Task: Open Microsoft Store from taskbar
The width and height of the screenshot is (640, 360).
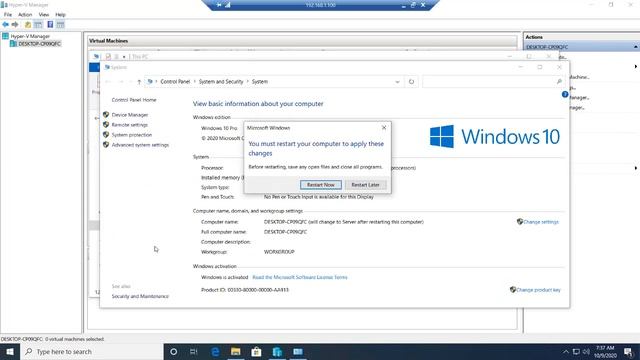Action: click(x=256, y=351)
